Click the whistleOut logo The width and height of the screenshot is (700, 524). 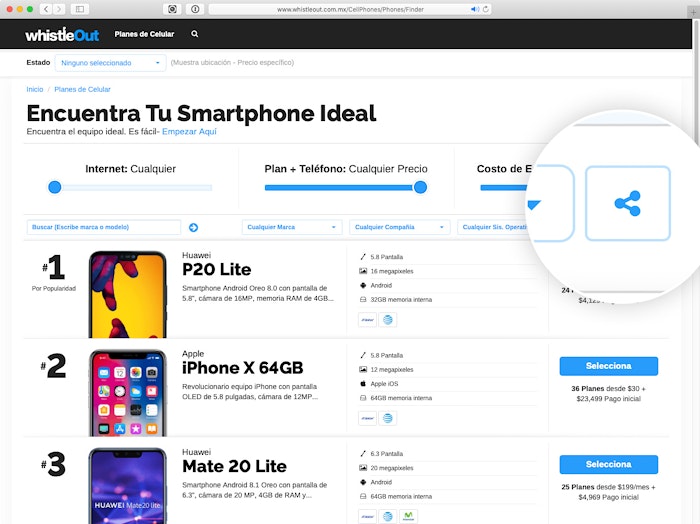(x=62, y=34)
